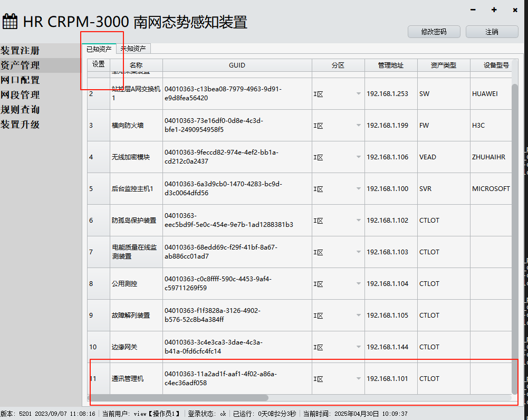This screenshot has height=420, width=528.
Task: Click the vertical scrollbar of asset table
Action: click(x=515, y=237)
